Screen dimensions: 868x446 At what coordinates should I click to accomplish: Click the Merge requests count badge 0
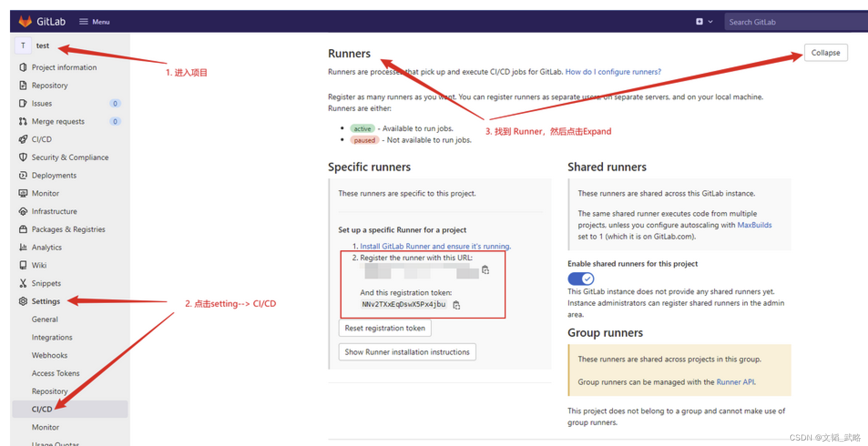(115, 121)
